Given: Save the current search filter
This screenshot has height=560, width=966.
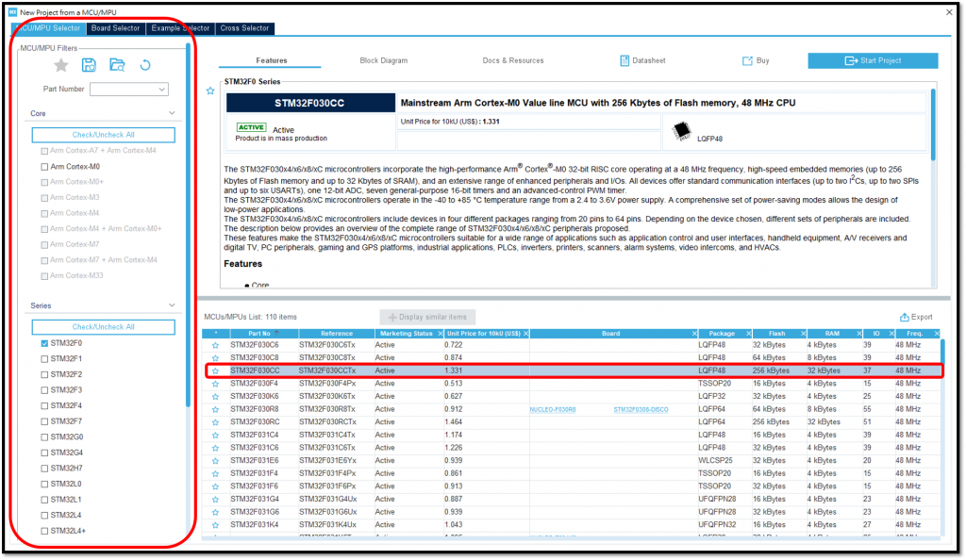Looking at the screenshot, I should (89, 65).
